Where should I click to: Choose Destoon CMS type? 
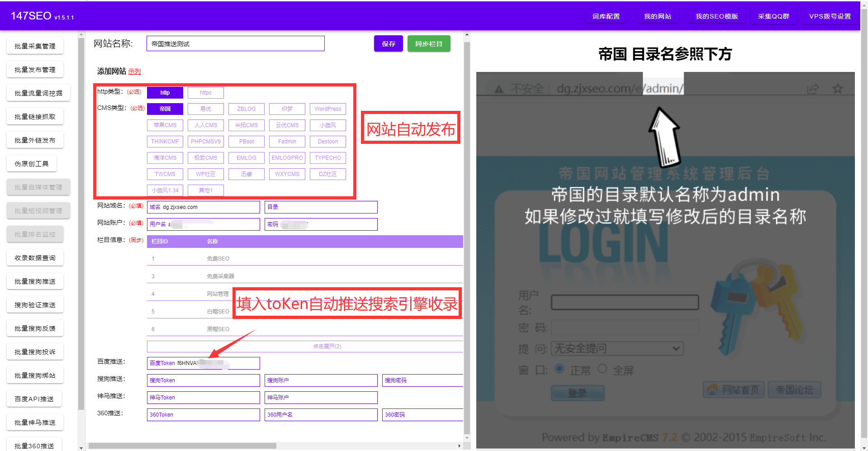[328, 142]
